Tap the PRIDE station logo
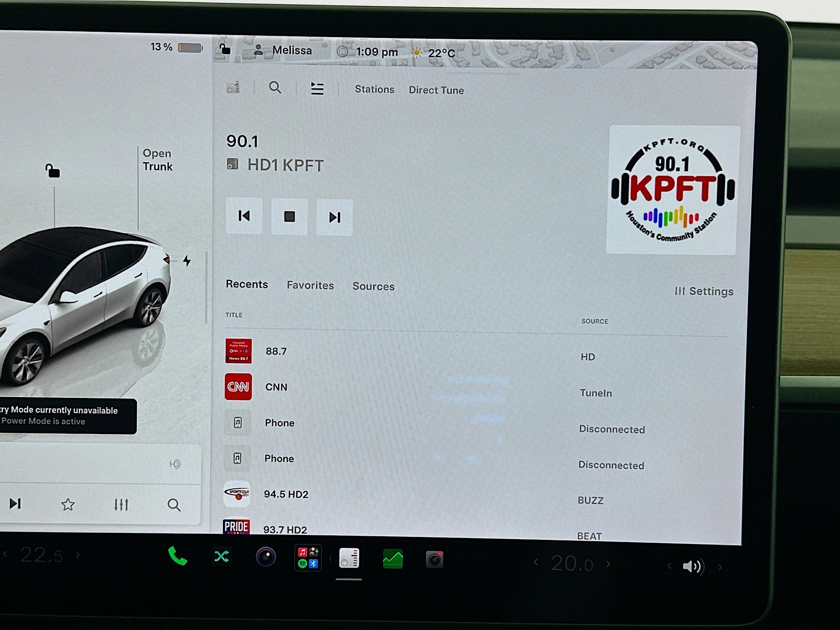This screenshot has height=630, width=840. pyautogui.click(x=236, y=526)
